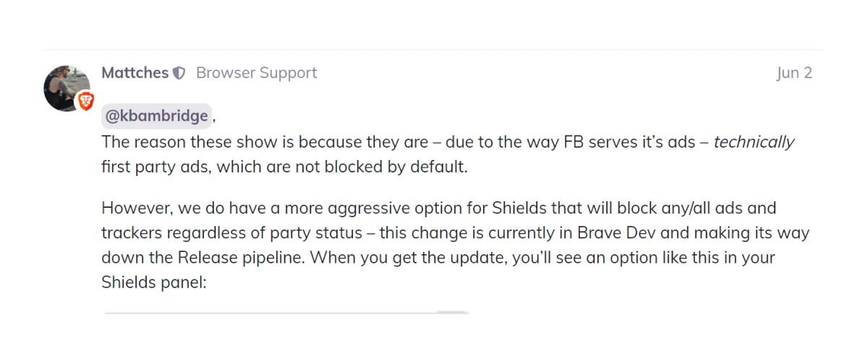Open the embedded Shields panel image preview
Image resolution: width=868 pixels, height=362 pixels.
point(286,313)
